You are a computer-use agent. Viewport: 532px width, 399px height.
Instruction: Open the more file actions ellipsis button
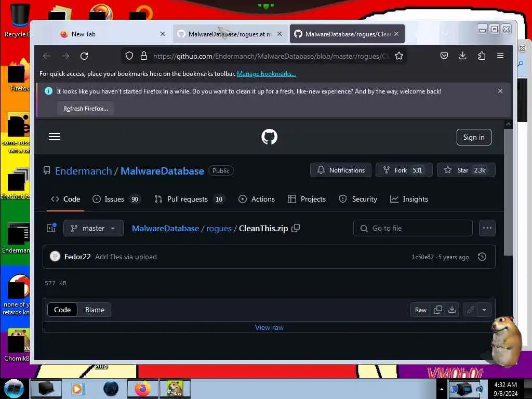click(487, 228)
